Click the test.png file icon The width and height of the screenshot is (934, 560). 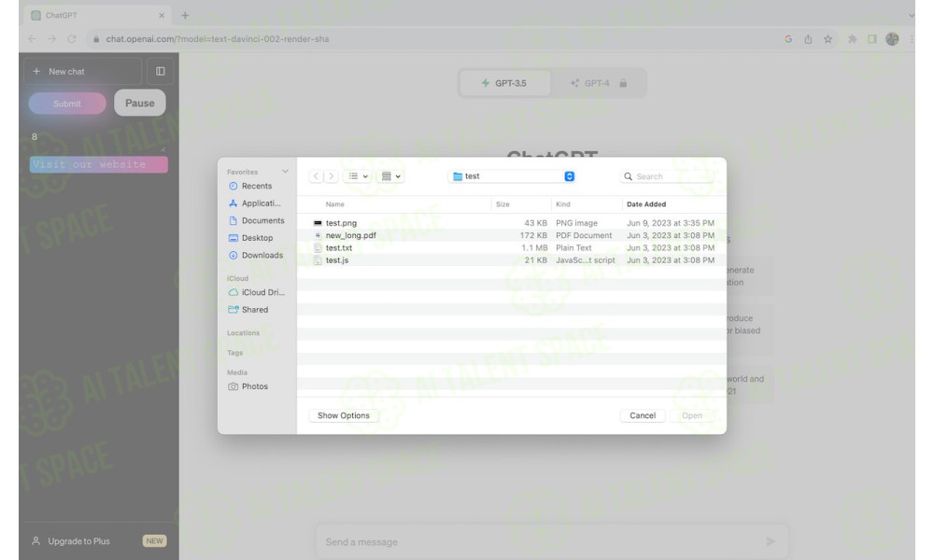318,223
